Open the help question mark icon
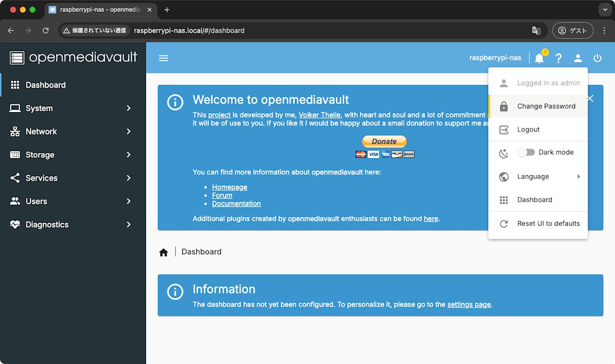Viewport: 615px width, 364px height. [x=559, y=58]
